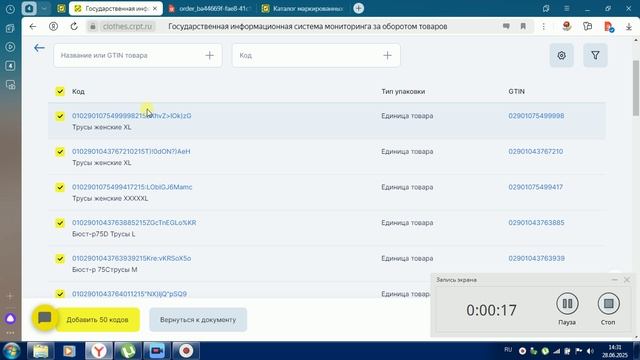Open GTIN link 02901043767210

[x=536, y=151]
